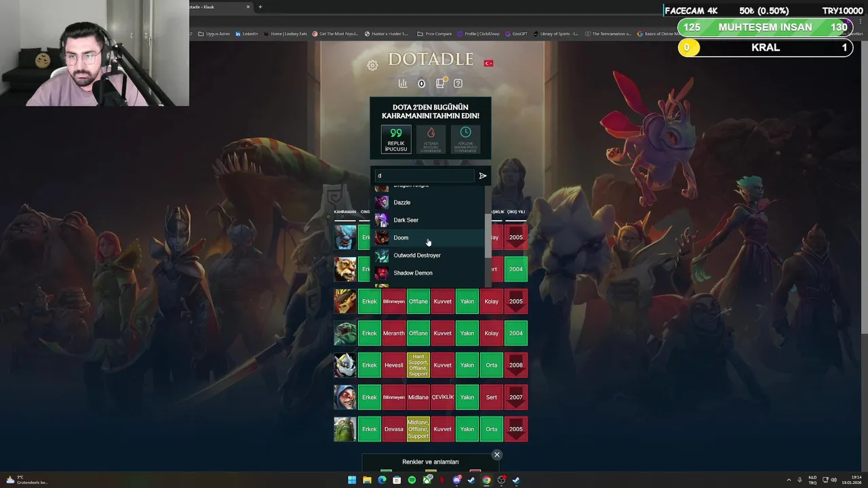This screenshot has width=868, height=488.
Task: Click the Kahraman column header
Action: tap(344, 211)
